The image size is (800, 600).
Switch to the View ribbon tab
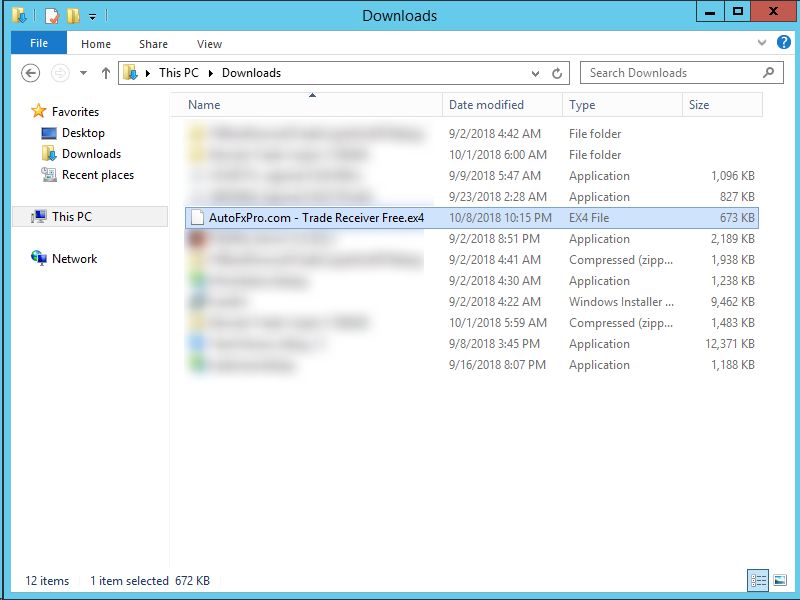(x=209, y=44)
